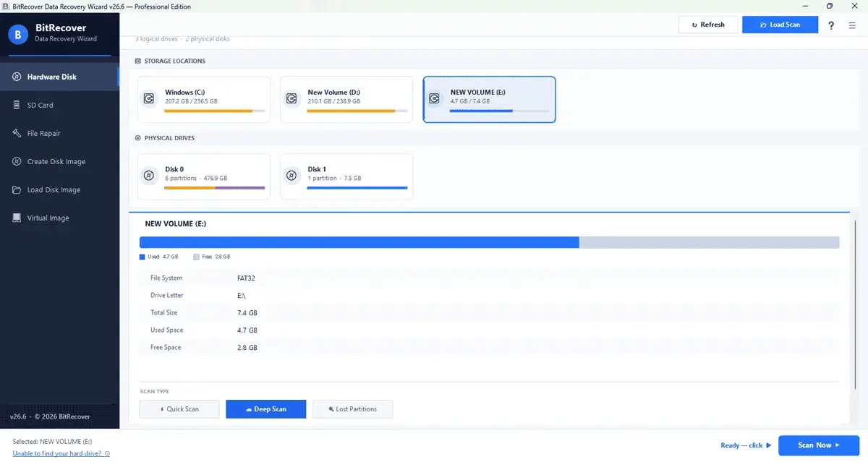Click the Storage Locations header icon
Image resolution: width=868 pixels, height=462 pixels.
138,61
